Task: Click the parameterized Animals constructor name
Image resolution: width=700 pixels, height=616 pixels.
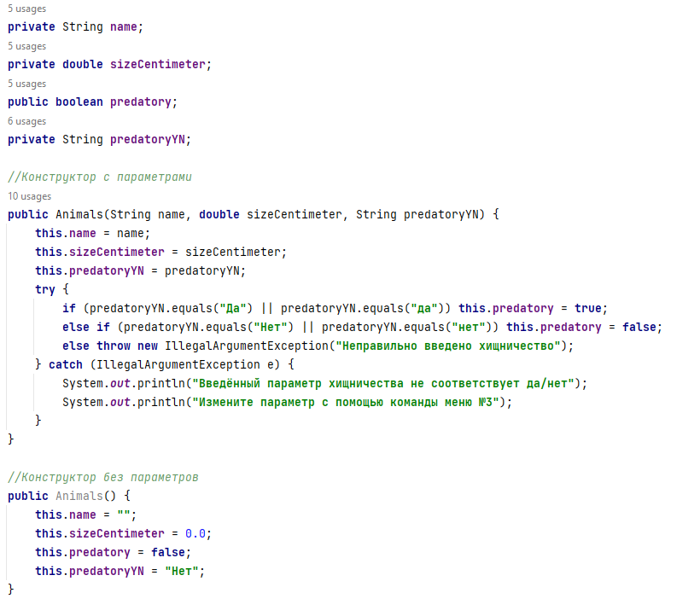Action: click(x=79, y=214)
